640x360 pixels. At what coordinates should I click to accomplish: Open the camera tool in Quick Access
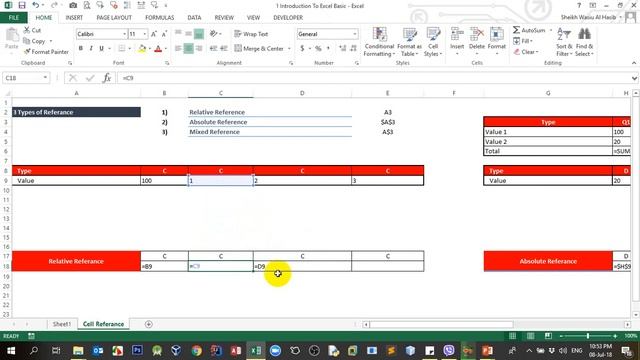73,5
